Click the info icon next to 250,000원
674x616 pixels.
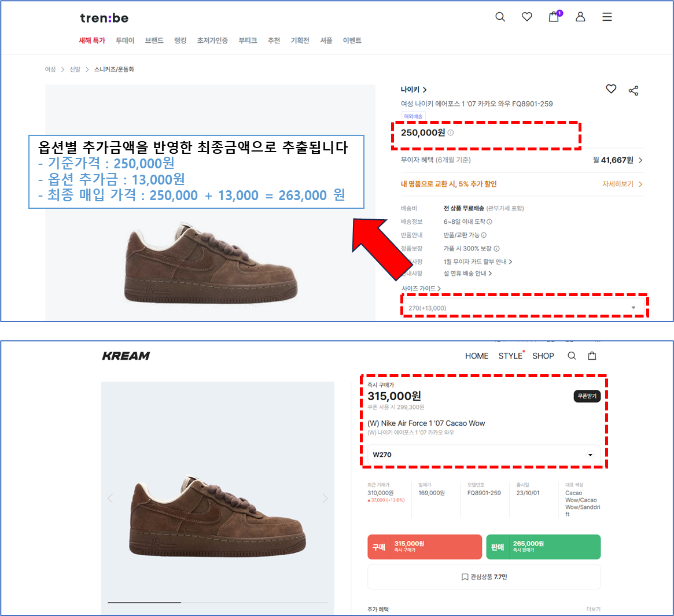pyautogui.click(x=451, y=133)
